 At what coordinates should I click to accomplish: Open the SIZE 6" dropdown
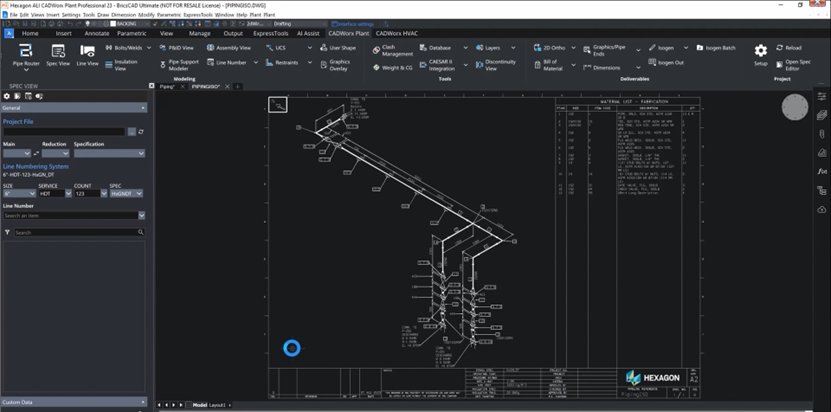coord(19,194)
